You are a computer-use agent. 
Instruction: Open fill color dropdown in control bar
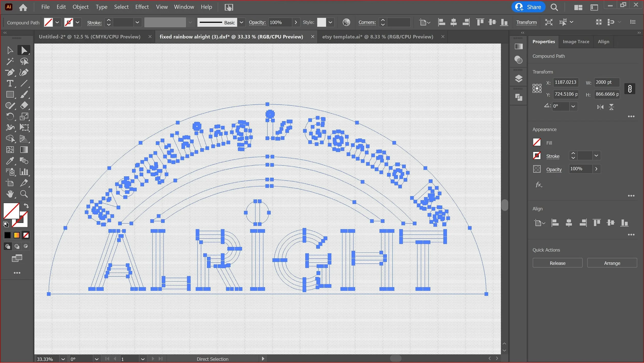(x=57, y=22)
